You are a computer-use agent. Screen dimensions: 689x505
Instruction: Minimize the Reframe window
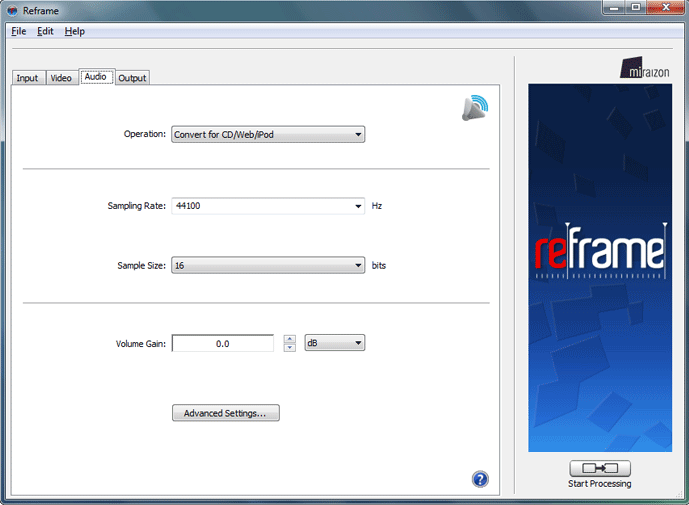pos(615,7)
